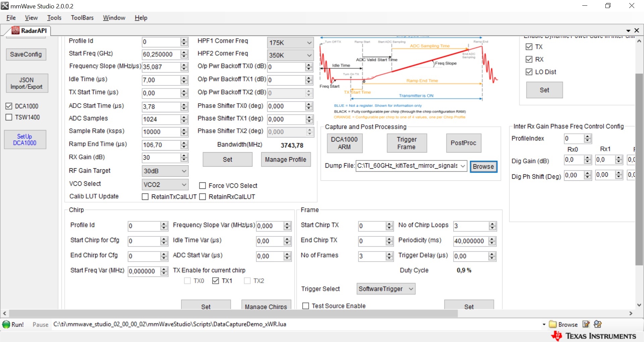The height and width of the screenshot is (342, 644).
Task: Click Set under dynamic power save options
Action: point(544,90)
